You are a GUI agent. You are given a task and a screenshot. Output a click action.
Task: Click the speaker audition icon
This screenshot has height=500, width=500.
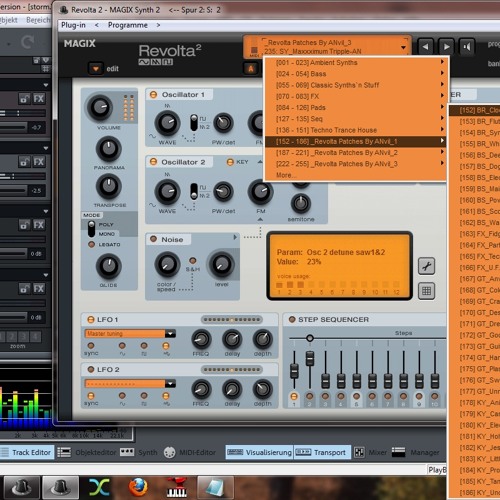[x=467, y=47]
